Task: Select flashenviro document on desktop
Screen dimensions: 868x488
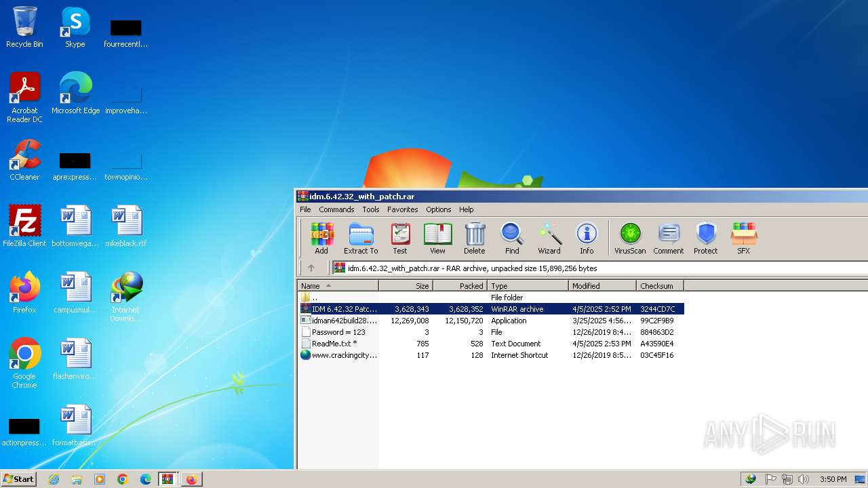Action: point(75,359)
